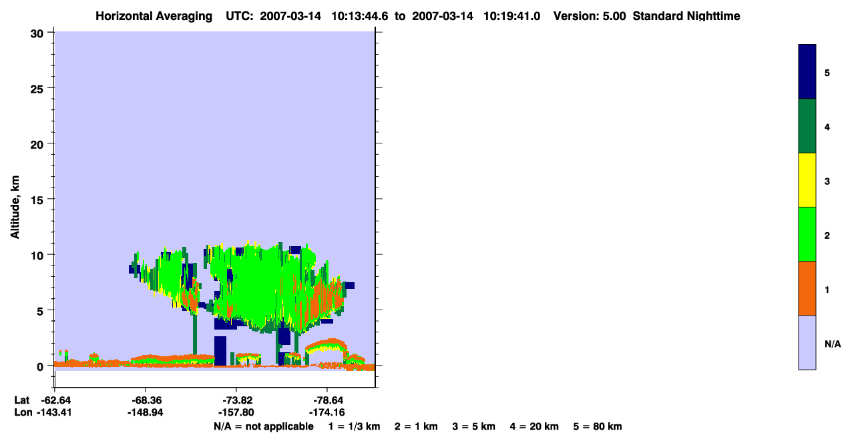Click the 10 altitude tick label
Viewport: 868px width, 445px height.
[x=38, y=255]
